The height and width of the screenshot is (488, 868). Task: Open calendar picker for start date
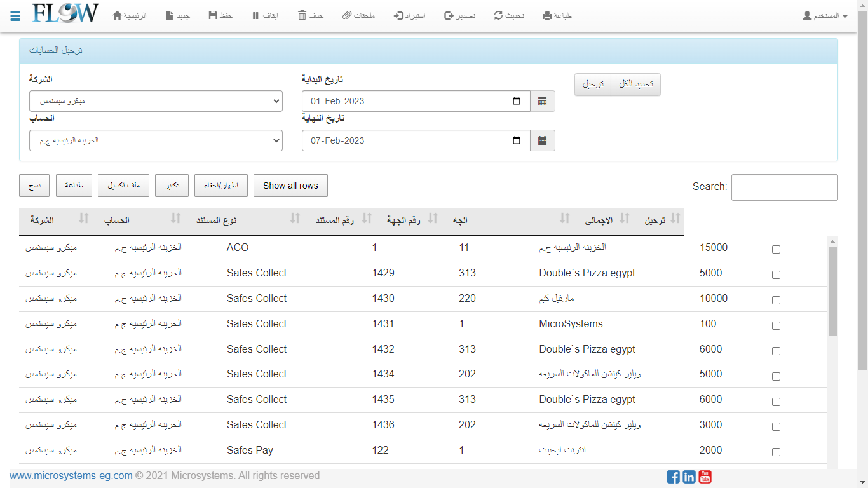[542, 101]
